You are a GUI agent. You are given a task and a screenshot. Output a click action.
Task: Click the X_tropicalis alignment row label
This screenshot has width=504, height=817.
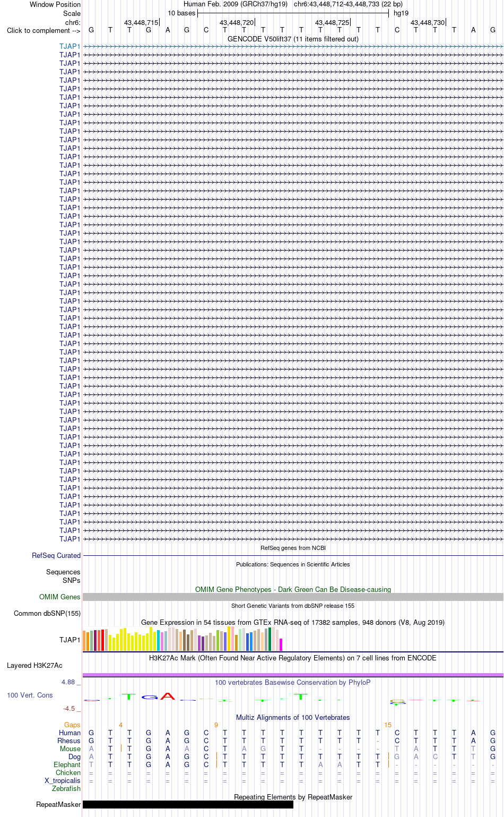63,781
